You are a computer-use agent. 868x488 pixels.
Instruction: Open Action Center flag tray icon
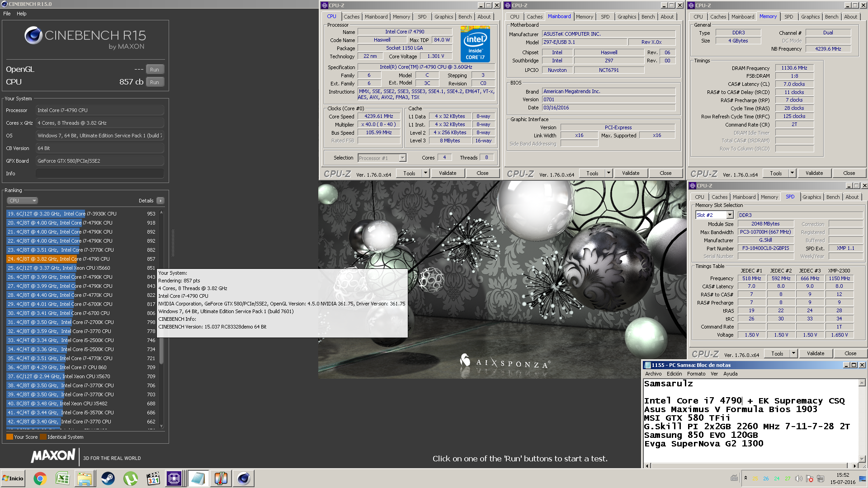(x=810, y=479)
